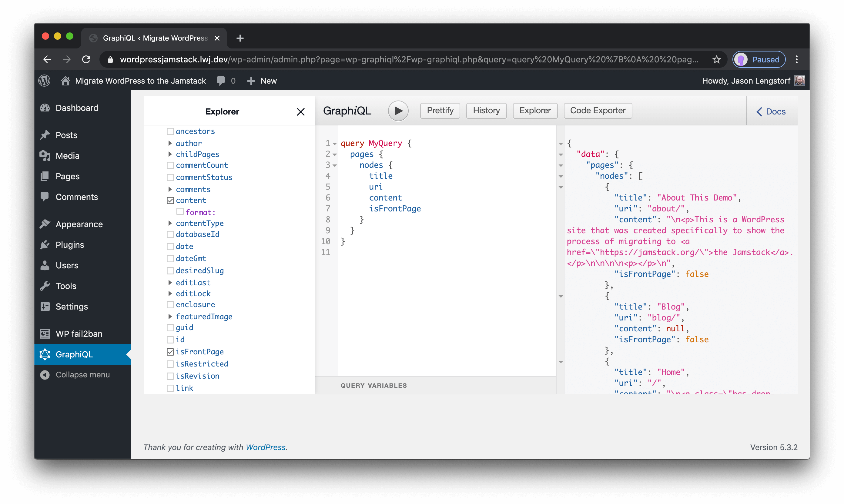The height and width of the screenshot is (504, 844).
Task: Toggle the content checkbox in Explorer
Action: [169, 201]
